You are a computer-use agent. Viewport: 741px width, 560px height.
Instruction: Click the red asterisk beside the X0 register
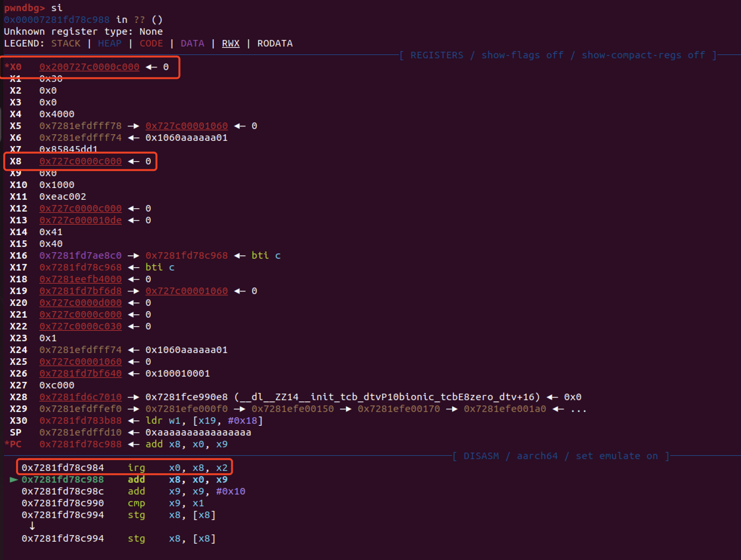coord(7,66)
